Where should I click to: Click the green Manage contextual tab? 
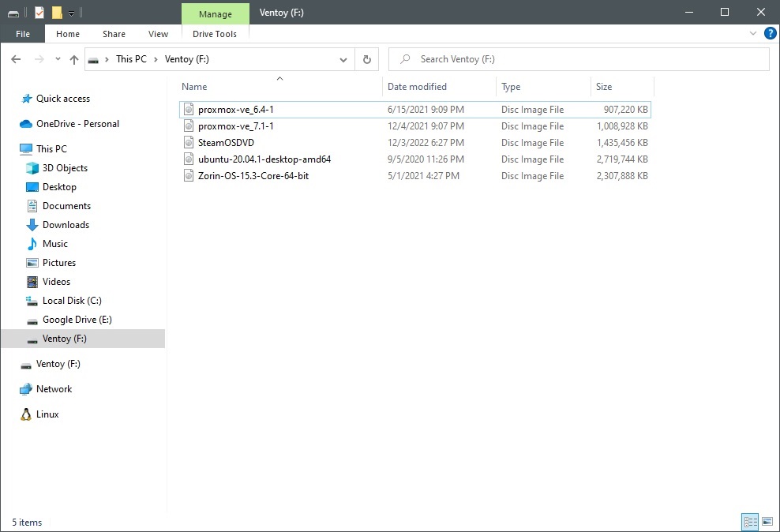click(216, 14)
